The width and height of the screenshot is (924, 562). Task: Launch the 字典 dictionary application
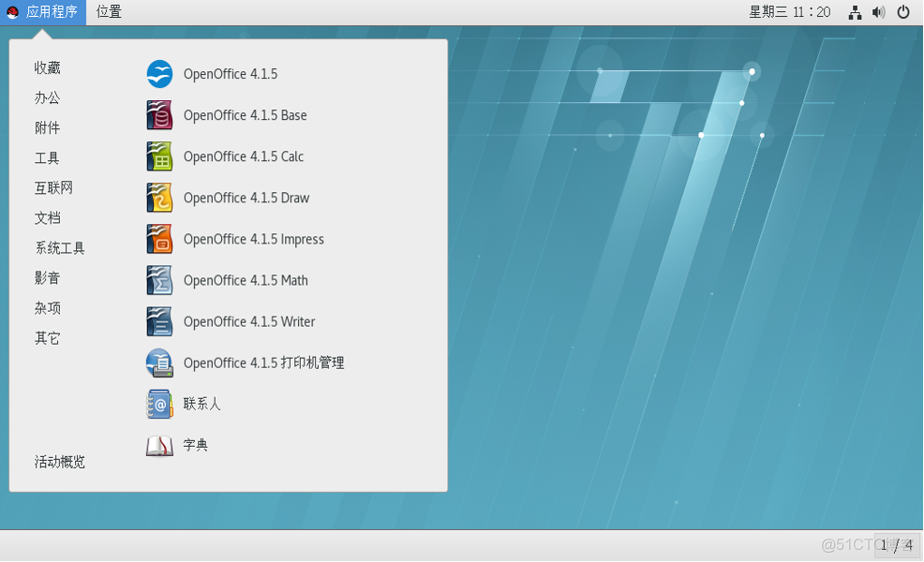coord(198,445)
